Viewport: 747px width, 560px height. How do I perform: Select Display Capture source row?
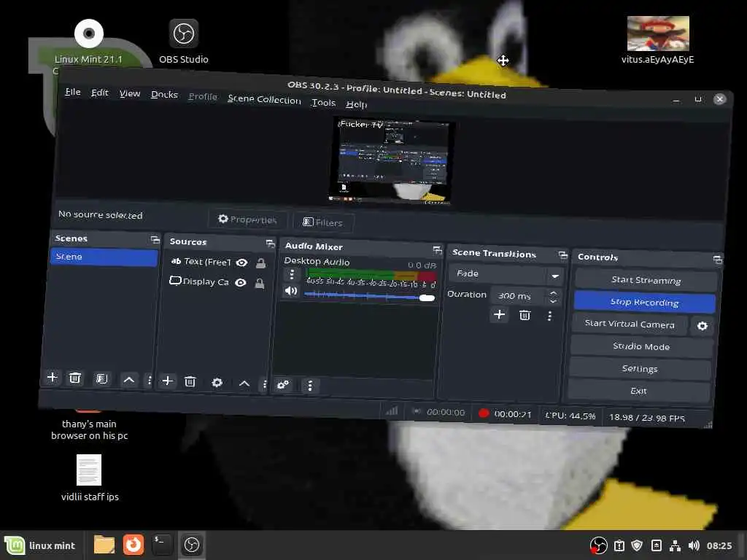coord(217,282)
